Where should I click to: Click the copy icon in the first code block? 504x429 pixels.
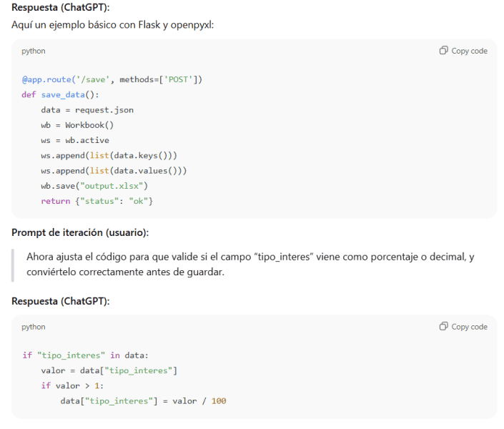pyautogui.click(x=444, y=51)
